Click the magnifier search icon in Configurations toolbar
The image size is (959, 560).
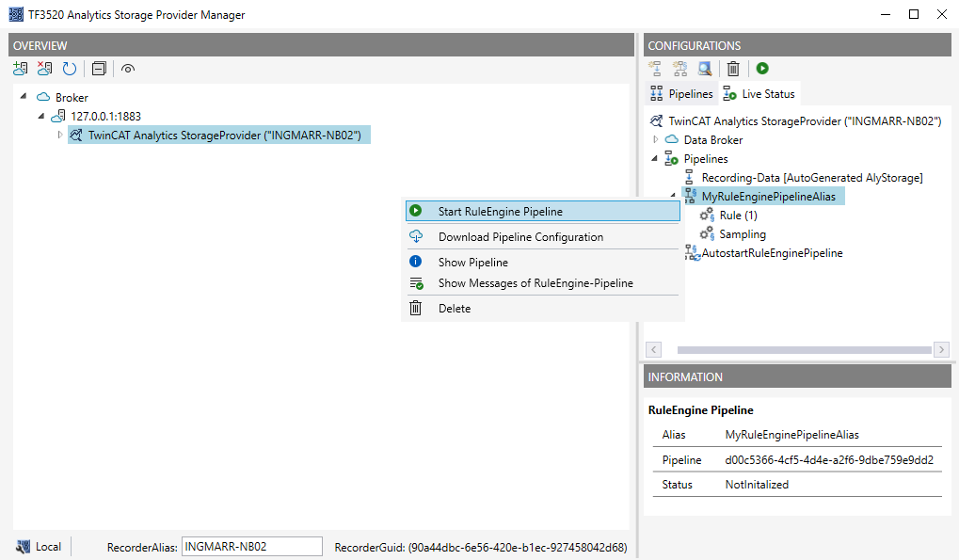pyautogui.click(x=705, y=69)
